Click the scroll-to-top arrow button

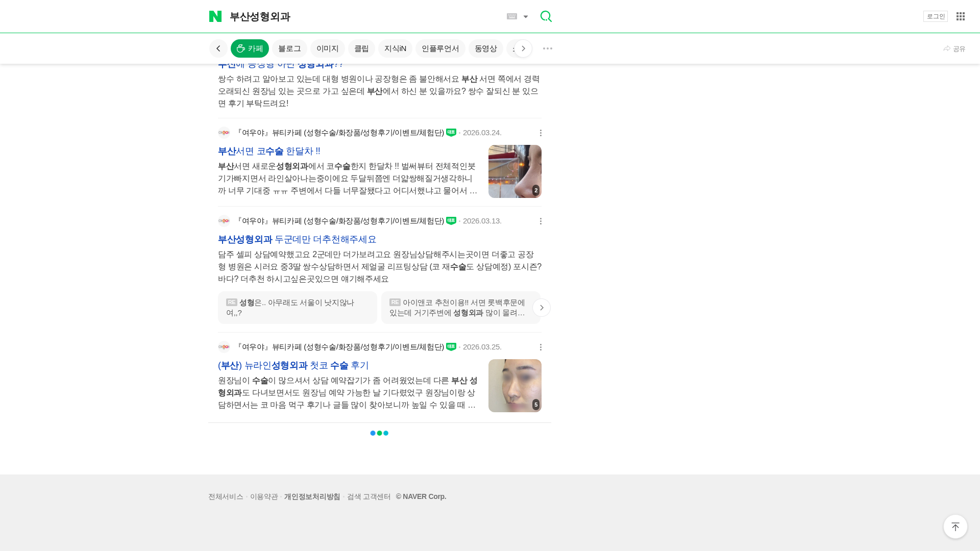pyautogui.click(x=955, y=526)
